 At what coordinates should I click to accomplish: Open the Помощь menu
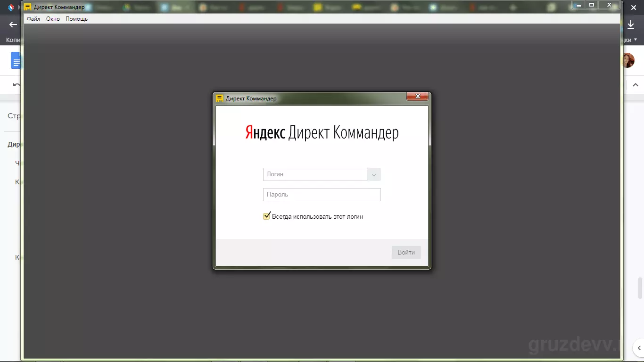(x=76, y=19)
